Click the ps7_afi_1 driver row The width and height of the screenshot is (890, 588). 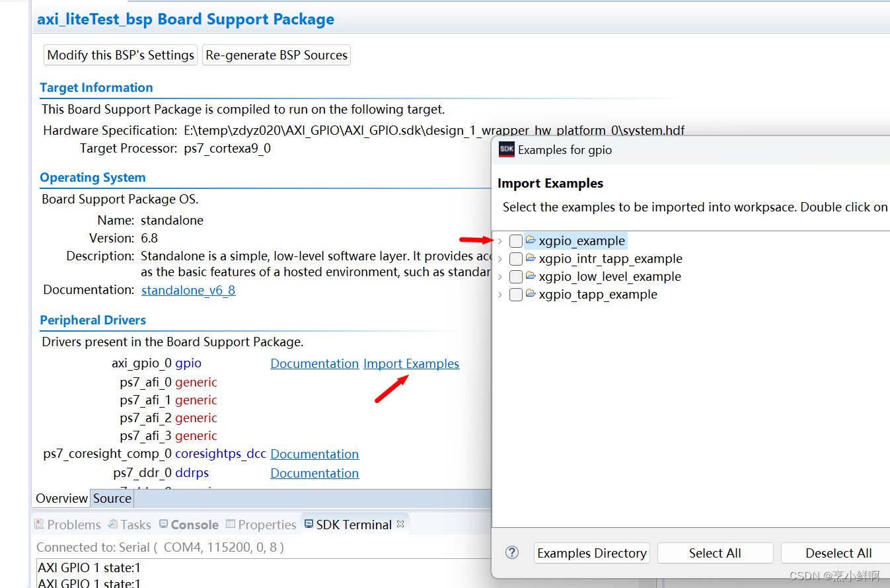pos(168,400)
